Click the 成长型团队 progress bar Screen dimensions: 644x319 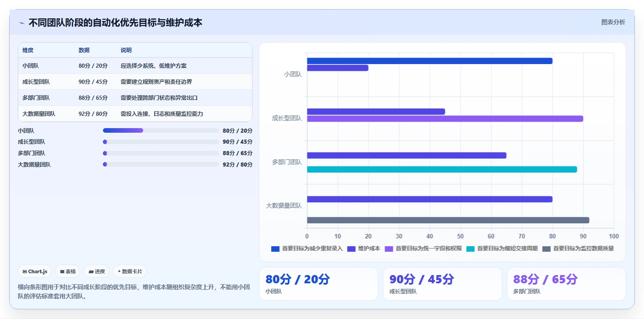point(161,142)
